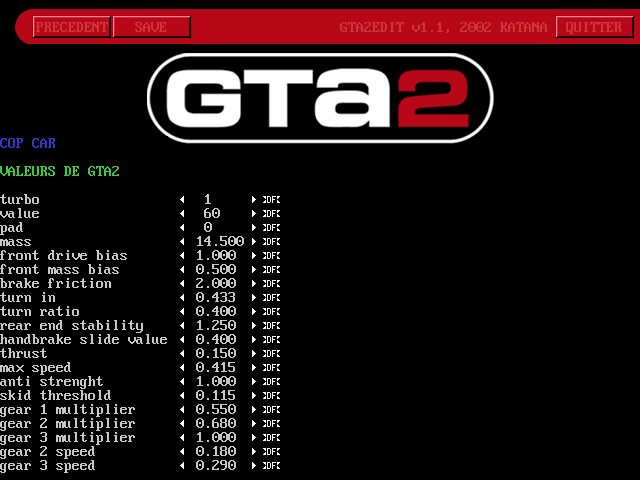640x480 pixels.
Task: Lower the value row's left arrow (60)
Action: pos(182,213)
